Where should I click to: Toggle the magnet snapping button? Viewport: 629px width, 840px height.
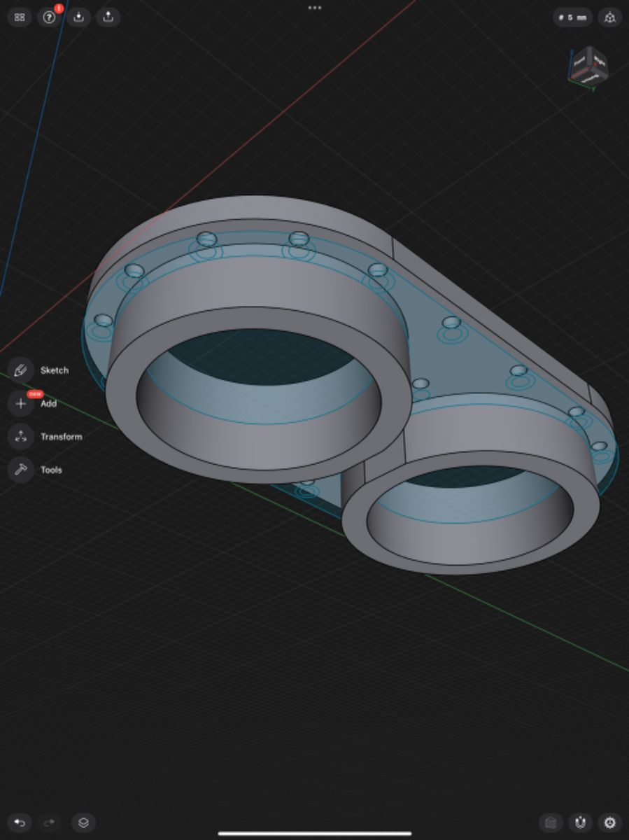tap(580, 822)
